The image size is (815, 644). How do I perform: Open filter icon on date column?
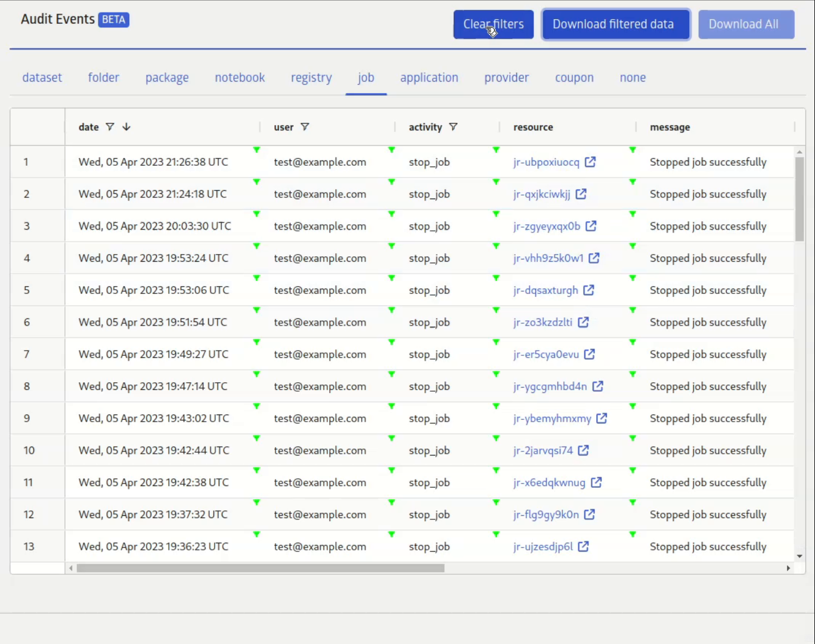click(110, 127)
